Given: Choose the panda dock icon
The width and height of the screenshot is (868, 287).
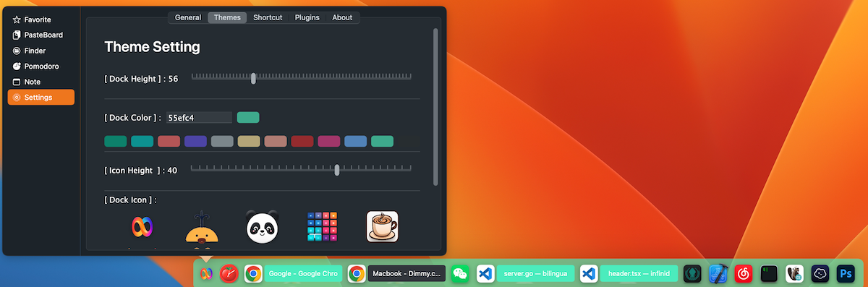Looking at the screenshot, I should [x=262, y=228].
